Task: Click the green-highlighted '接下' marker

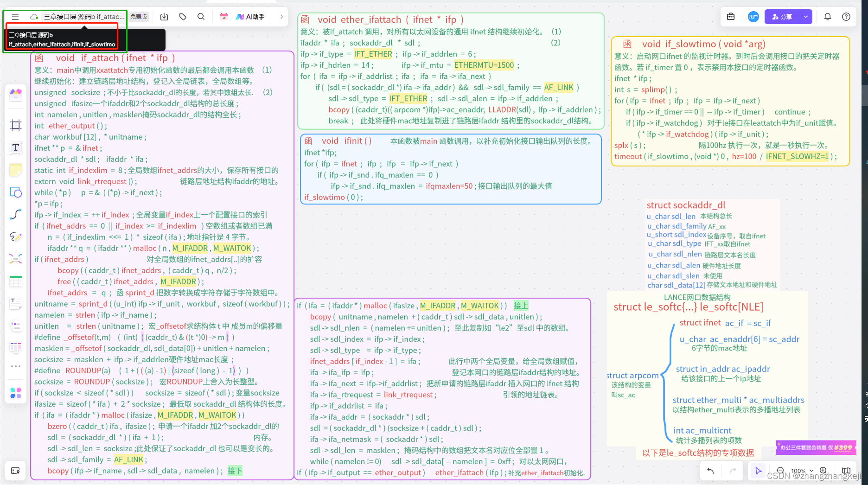Action: (235, 471)
